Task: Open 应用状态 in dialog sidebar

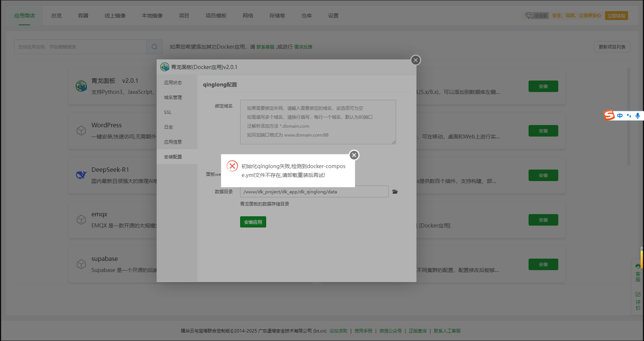Action: pos(177,83)
